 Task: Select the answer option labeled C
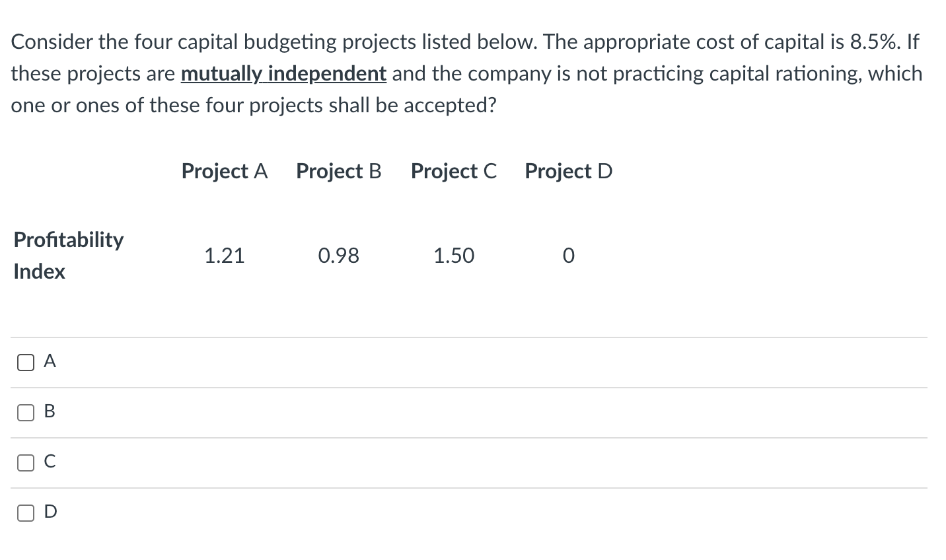click(49, 462)
